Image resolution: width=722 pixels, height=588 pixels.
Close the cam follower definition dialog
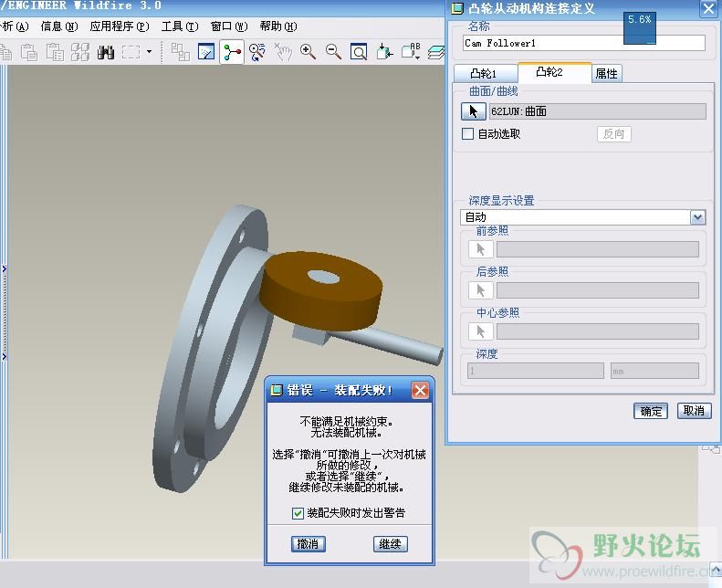[x=708, y=8]
